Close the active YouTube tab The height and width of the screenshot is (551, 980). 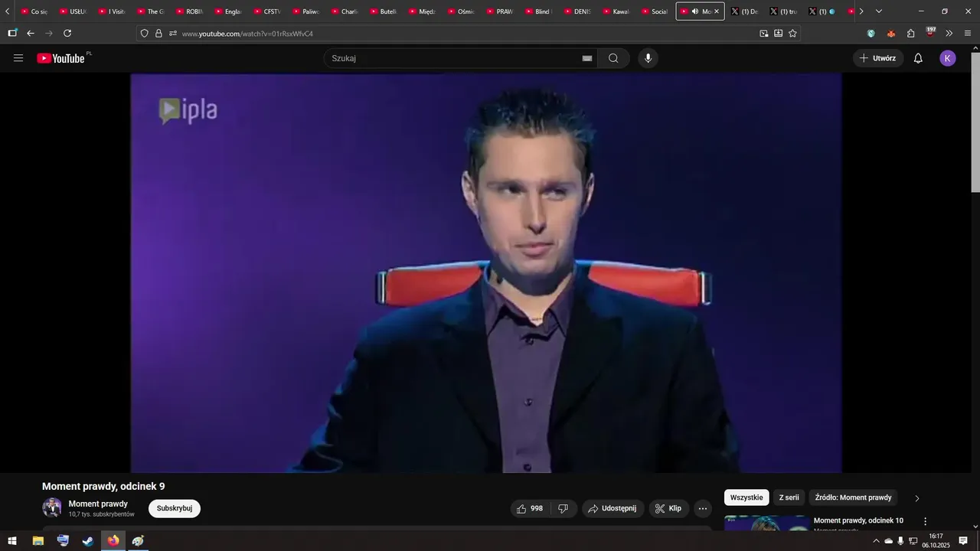(x=717, y=11)
